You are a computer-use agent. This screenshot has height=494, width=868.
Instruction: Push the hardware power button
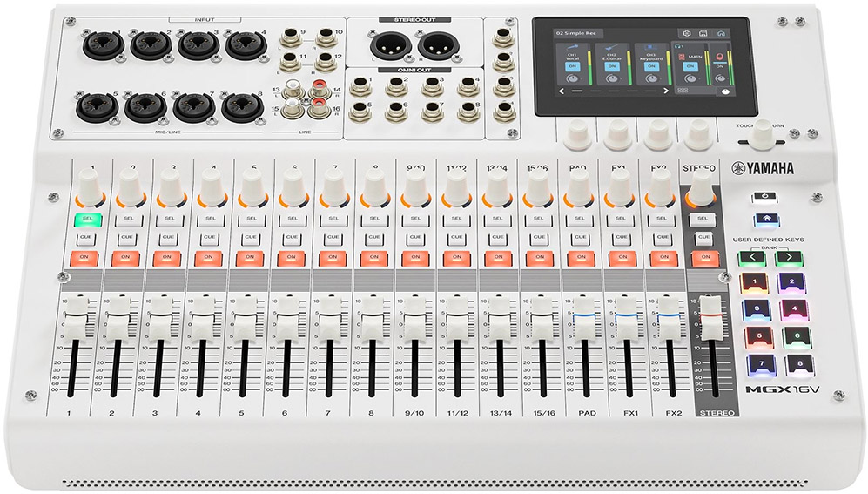tap(764, 197)
